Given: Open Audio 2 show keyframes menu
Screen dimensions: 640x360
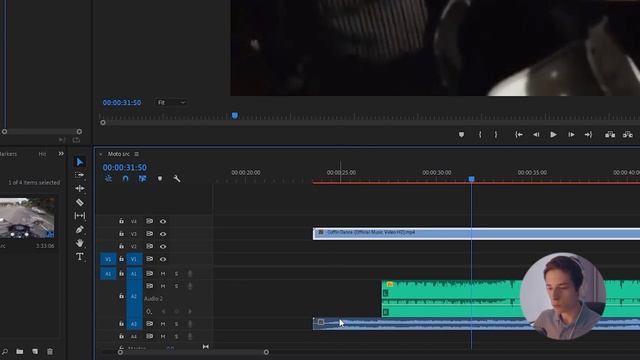Looking at the screenshot, I should (x=149, y=311).
